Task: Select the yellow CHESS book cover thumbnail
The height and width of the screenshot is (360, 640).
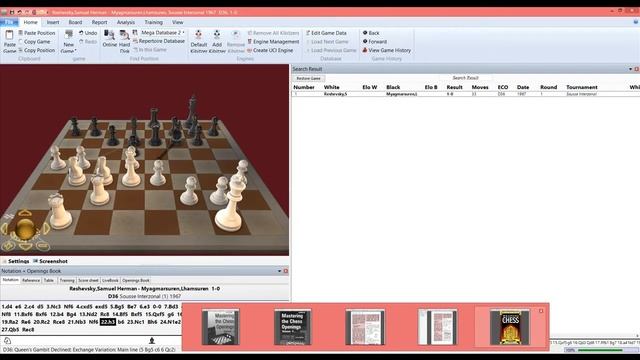Action: [510, 327]
